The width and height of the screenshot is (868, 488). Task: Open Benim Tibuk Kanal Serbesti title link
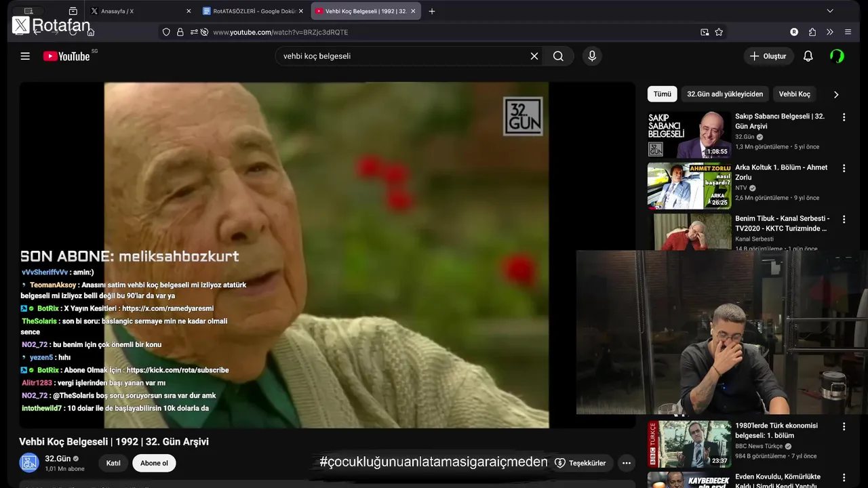point(782,223)
